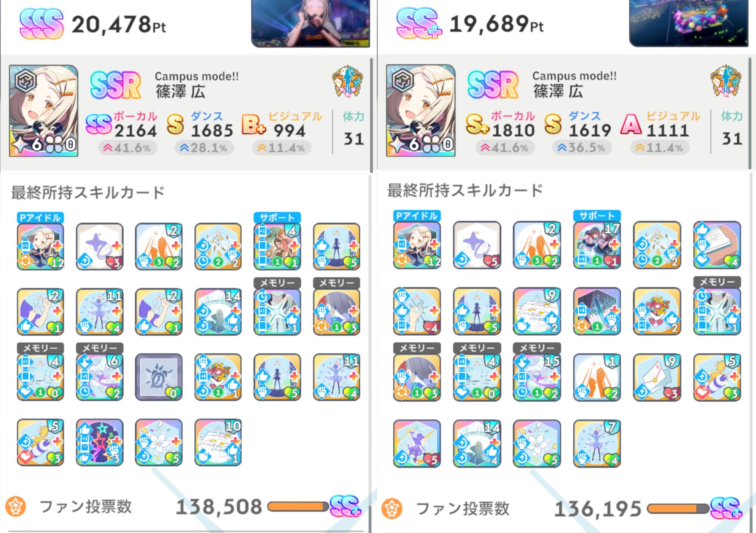The width and height of the screenshot is (756, 533).
Task: Select the bottom-row card numbered 10 in left panel
Action: [x=218, y=442]
